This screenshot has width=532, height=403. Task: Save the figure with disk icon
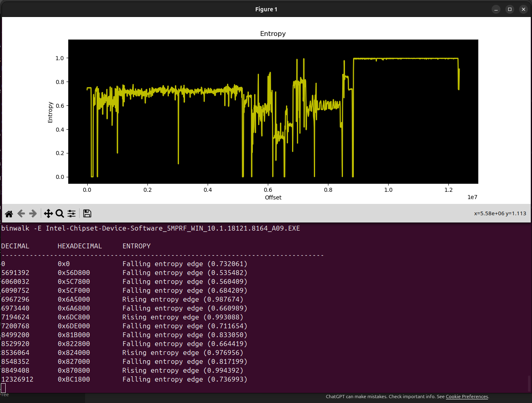point(87,214)
